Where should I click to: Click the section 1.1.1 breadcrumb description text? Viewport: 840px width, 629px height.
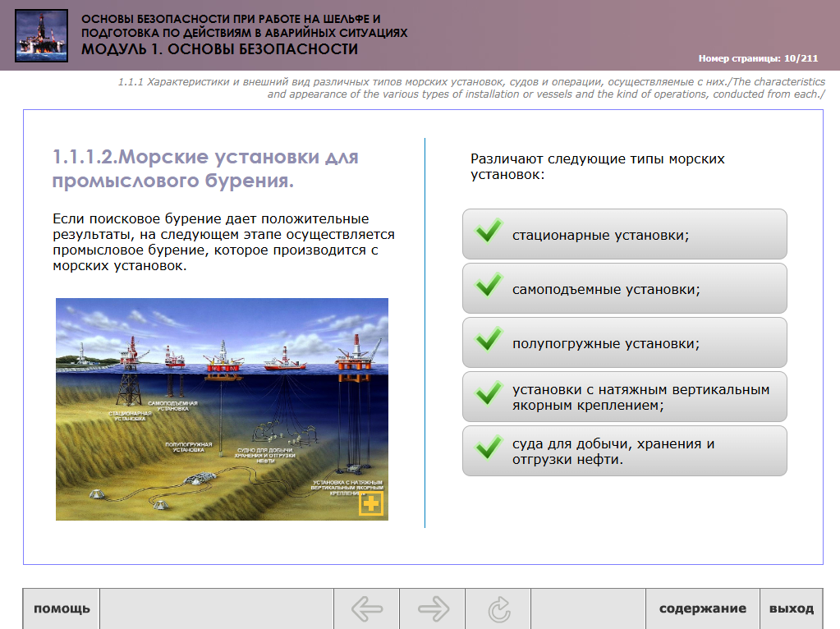471,89
